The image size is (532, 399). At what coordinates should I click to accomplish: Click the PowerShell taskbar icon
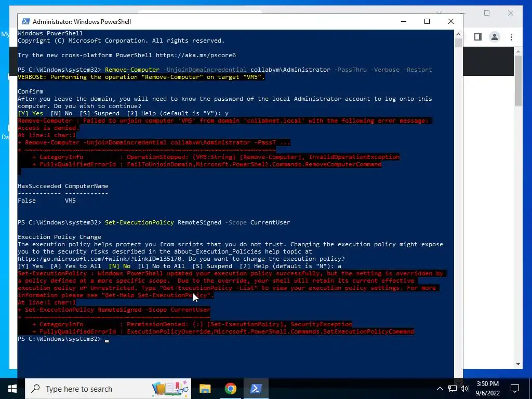coord(256,389)
